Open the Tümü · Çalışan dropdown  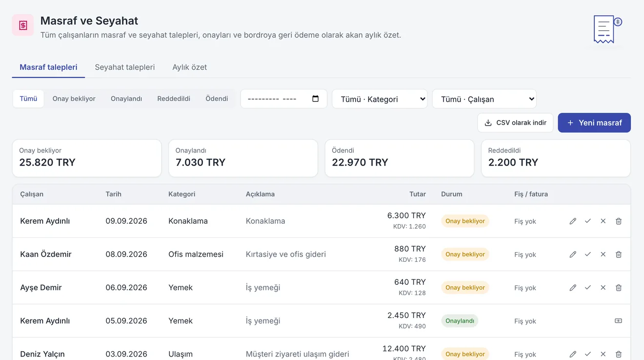(x=484, y=99)
